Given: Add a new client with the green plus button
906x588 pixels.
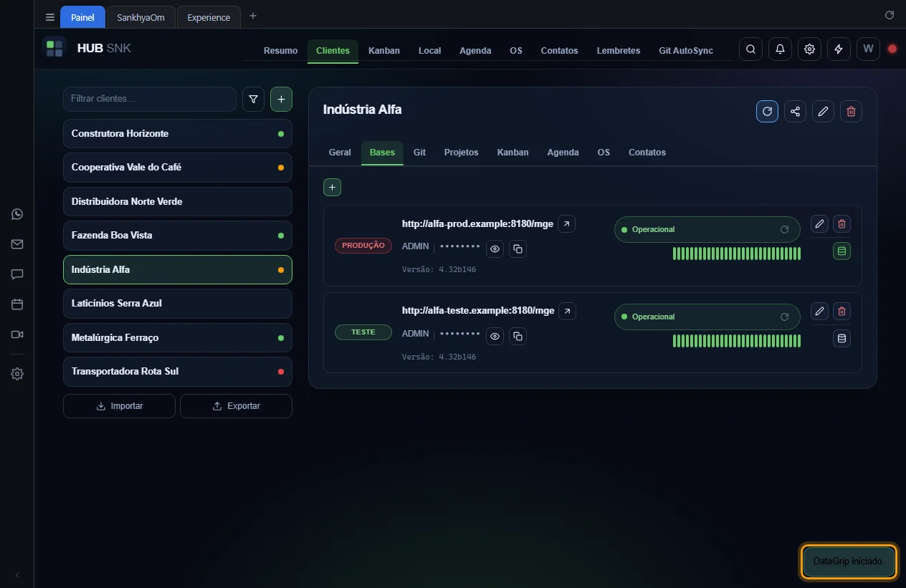Looking at the screenshot, I should [x=281, y=100].
